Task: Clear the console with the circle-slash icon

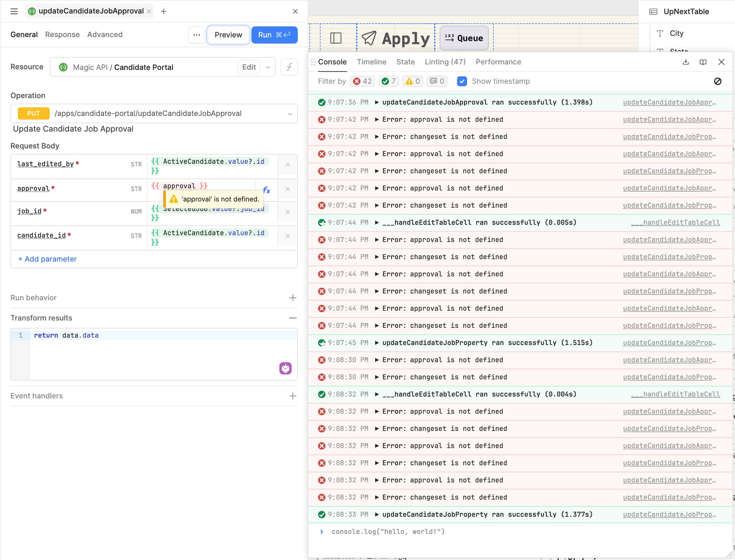Action: [718, 81]
